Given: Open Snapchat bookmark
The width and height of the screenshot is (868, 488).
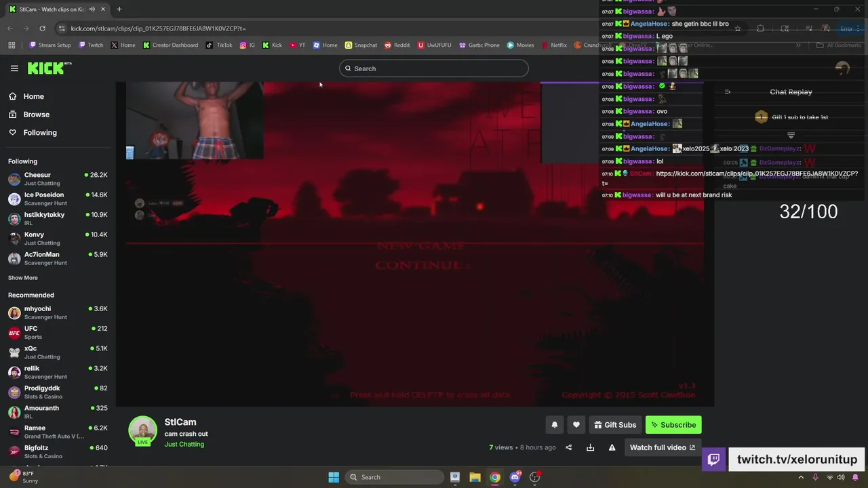Looking at the screenshot, I should tap(361, 45).
